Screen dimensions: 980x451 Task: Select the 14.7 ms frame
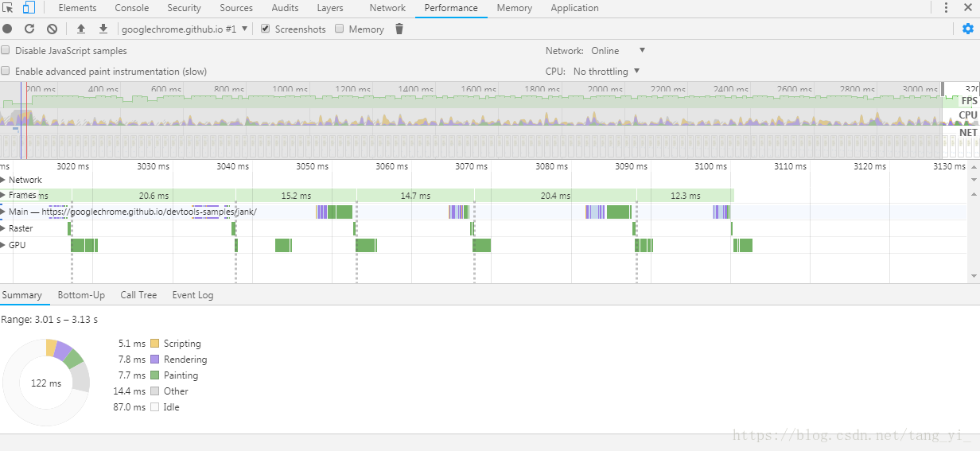tap(415, 195)
